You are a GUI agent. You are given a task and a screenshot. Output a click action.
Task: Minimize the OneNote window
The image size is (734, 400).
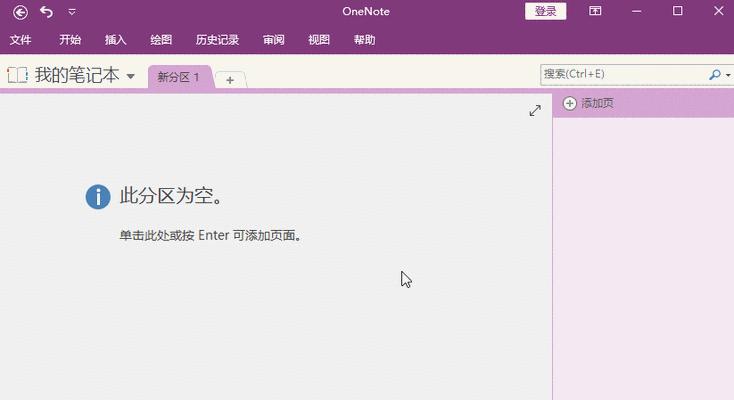click(637, 11)
